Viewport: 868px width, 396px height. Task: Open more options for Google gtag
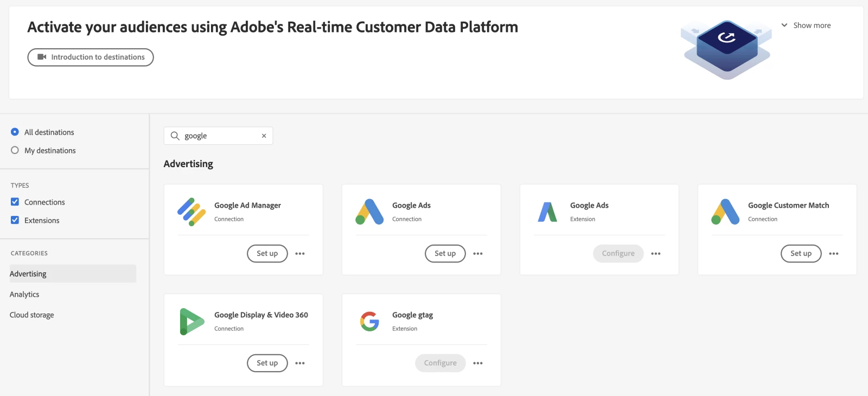point(478,363)
